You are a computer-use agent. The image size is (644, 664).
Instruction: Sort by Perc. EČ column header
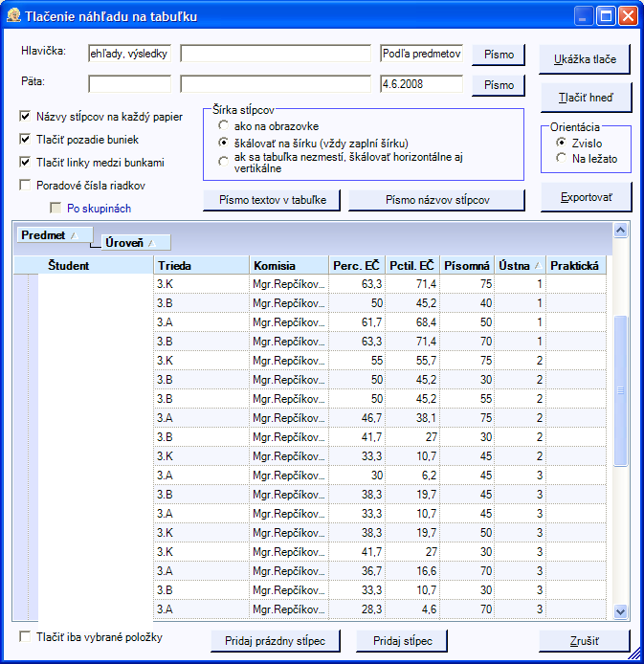pyautogui.click(x=357, y=266)
